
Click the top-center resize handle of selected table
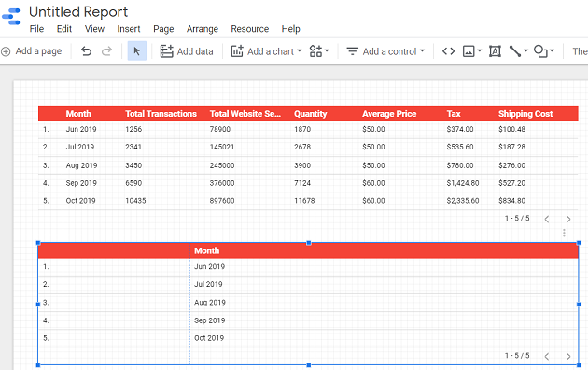[x=309, y=243]
